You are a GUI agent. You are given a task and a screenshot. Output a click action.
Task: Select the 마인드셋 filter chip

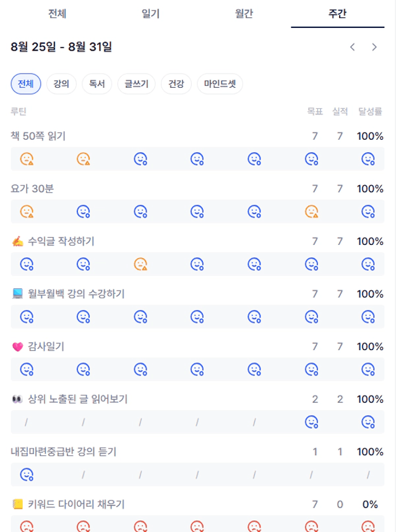[220, 84]
